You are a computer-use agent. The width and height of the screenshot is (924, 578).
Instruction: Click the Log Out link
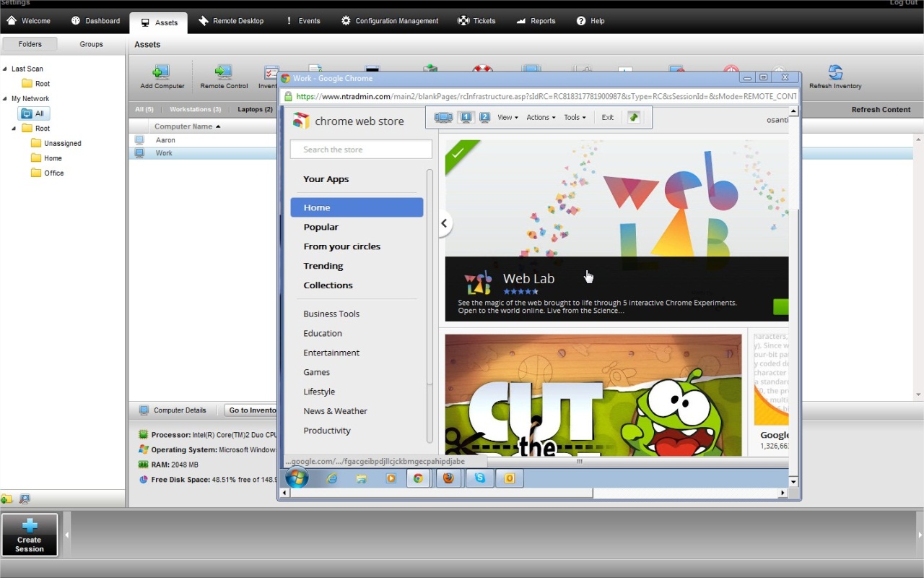pos(904,3)
